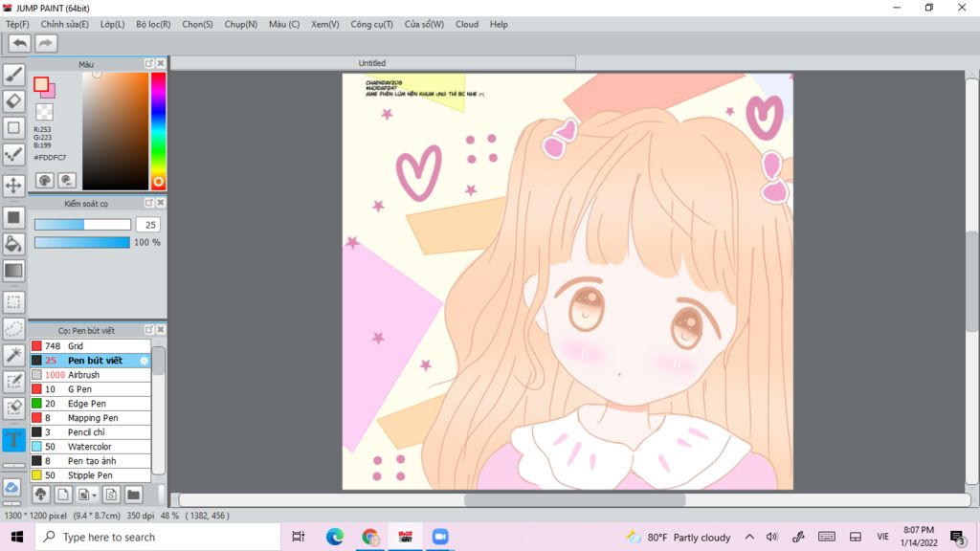Select the Bucket fill tool
This screenshot has width=980, height=551.
tap(13, 244)
